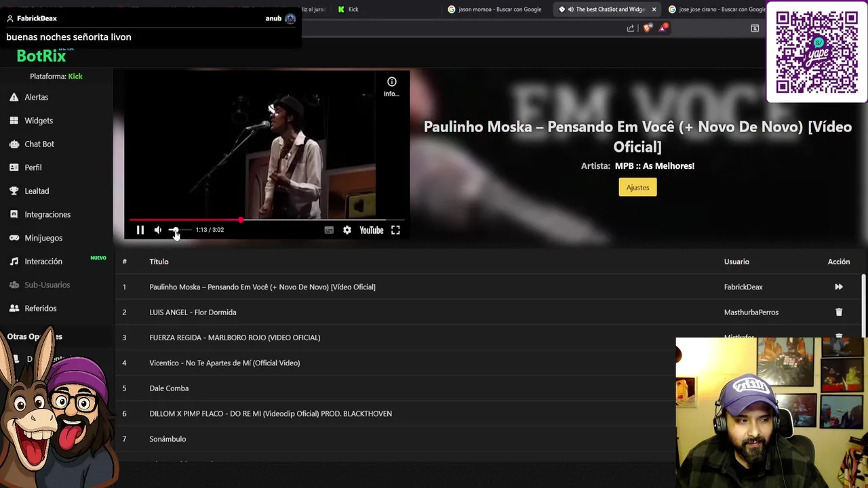Pause the YouTube video

pos(140,230)
